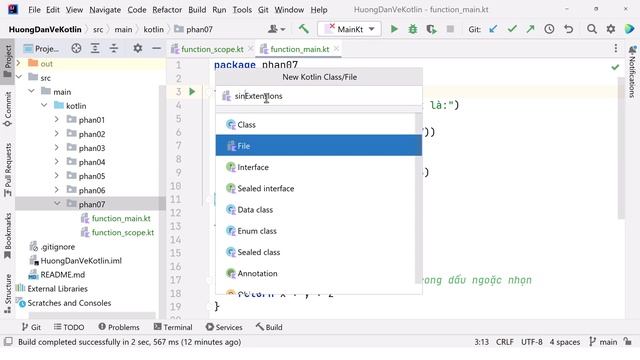The height and width of the screenshot is (360, 640).
Task: Toggle the Pull Requests side panel
Action: pos(7,170)
